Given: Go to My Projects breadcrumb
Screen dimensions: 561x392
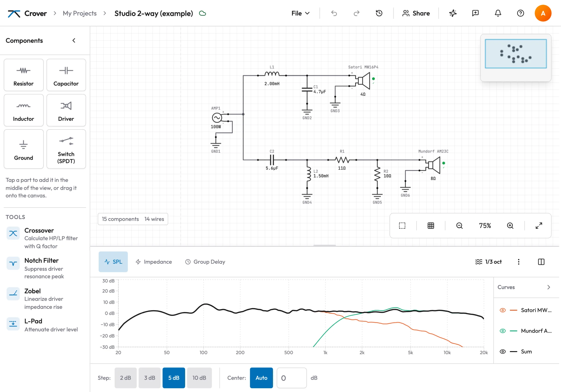Looking at the screenshot, I should click(80, 13).
